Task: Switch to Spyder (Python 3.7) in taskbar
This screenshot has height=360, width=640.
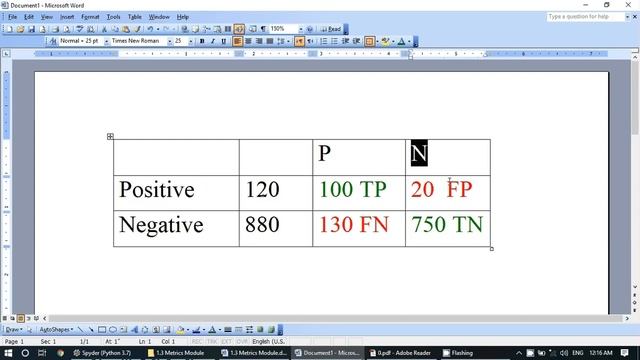Action: tap(102, 353)
